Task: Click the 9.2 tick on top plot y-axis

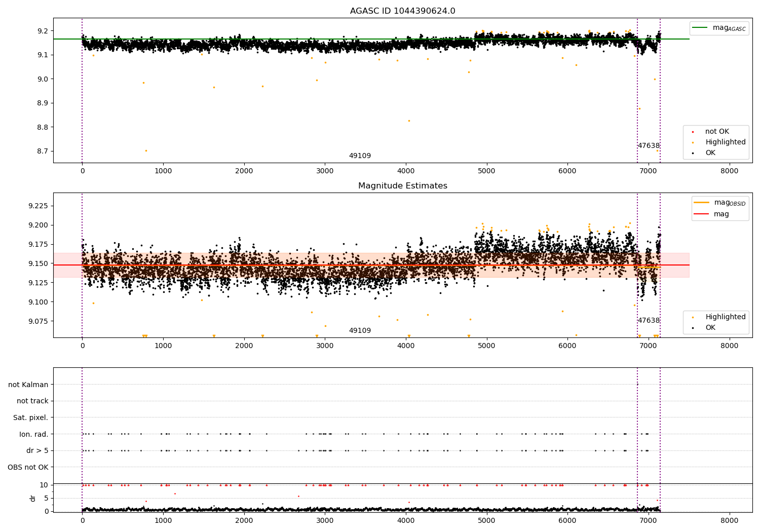Action: point(43,31)
